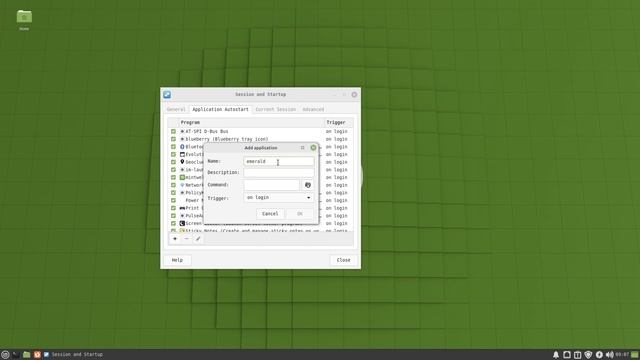This screenshot has width=640, height=360.
Task: Click the Help button
Action: pos(177,260)
